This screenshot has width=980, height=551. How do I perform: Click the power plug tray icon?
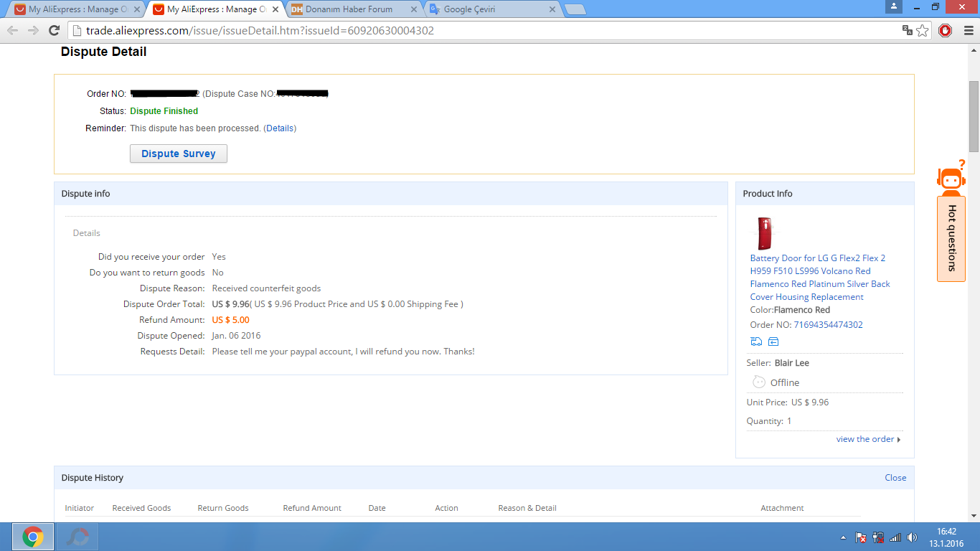coord(878,537)
